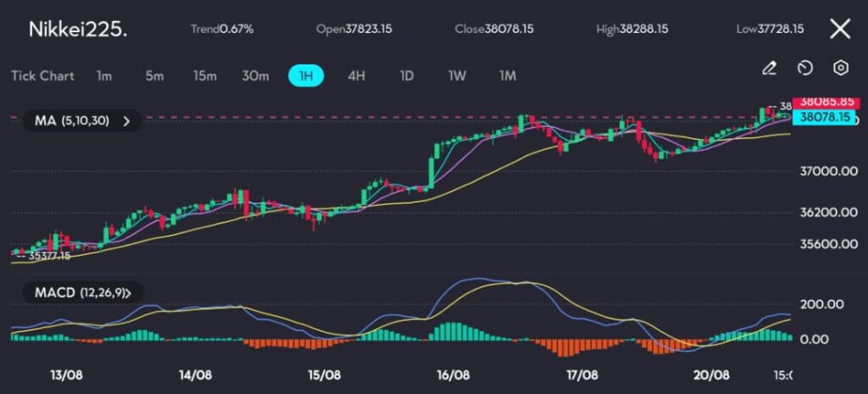
Task: Switch to 15m timeframe
Action: 204,75
